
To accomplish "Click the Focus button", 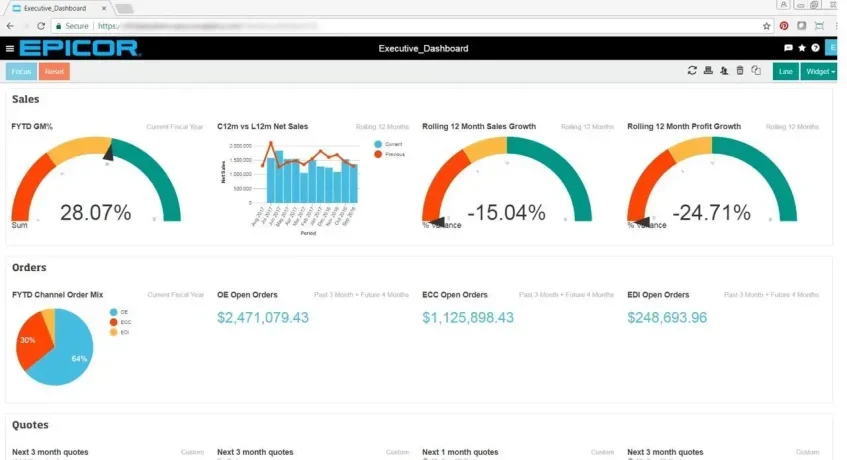I will click(22, 71).
